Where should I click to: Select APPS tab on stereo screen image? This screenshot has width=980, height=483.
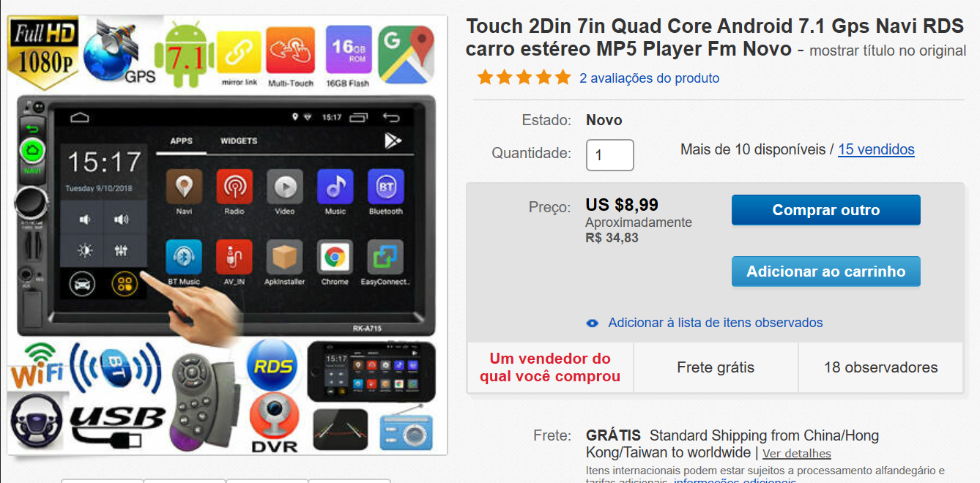(181, 141)
